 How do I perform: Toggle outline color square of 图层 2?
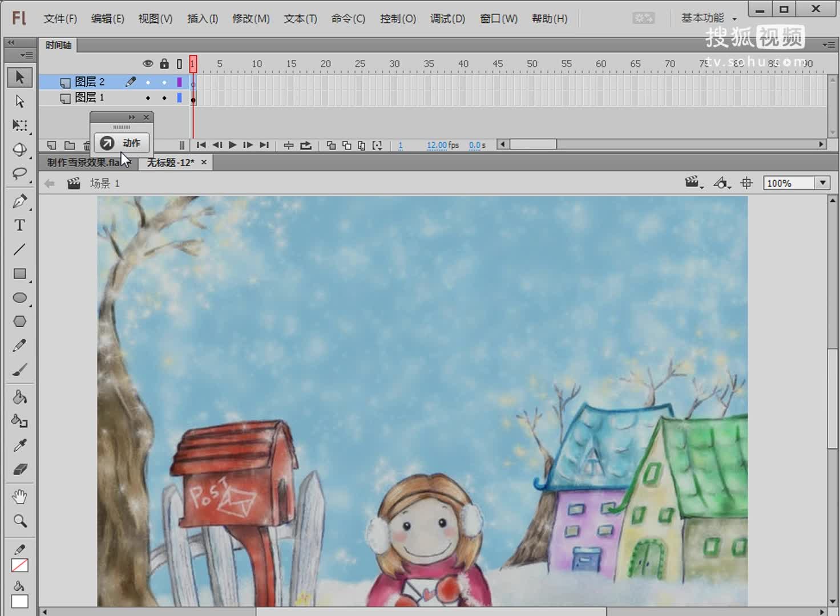(179, 82)
